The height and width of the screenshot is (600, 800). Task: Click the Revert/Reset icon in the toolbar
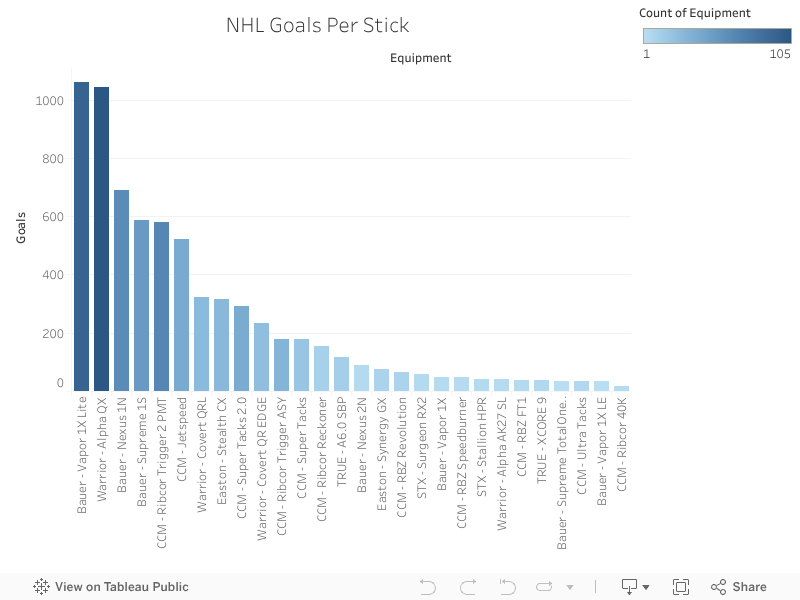[507, 586]
